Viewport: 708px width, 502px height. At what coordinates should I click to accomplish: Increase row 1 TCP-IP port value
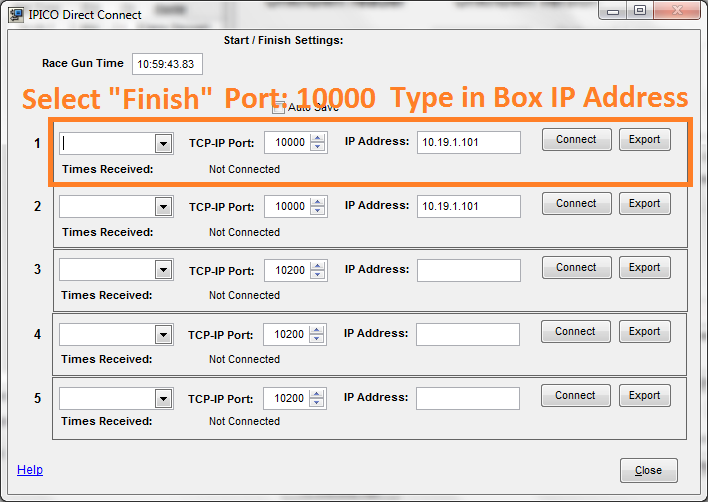click(x=318, y=138)
